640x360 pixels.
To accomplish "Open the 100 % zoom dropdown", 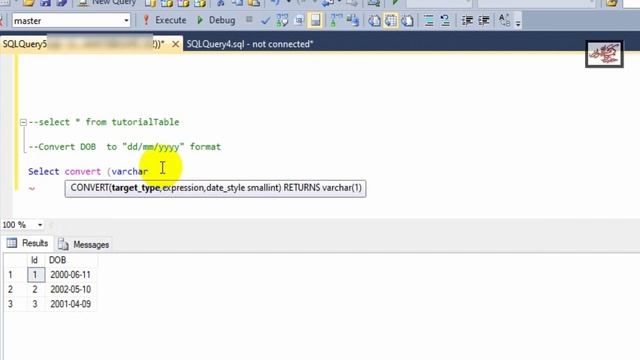I will tap(40, 225).
